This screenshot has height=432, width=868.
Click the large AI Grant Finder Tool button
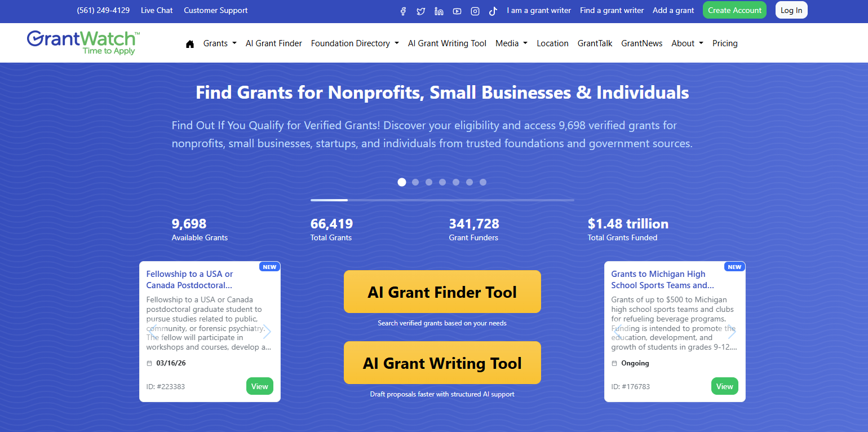click(442, 292)
